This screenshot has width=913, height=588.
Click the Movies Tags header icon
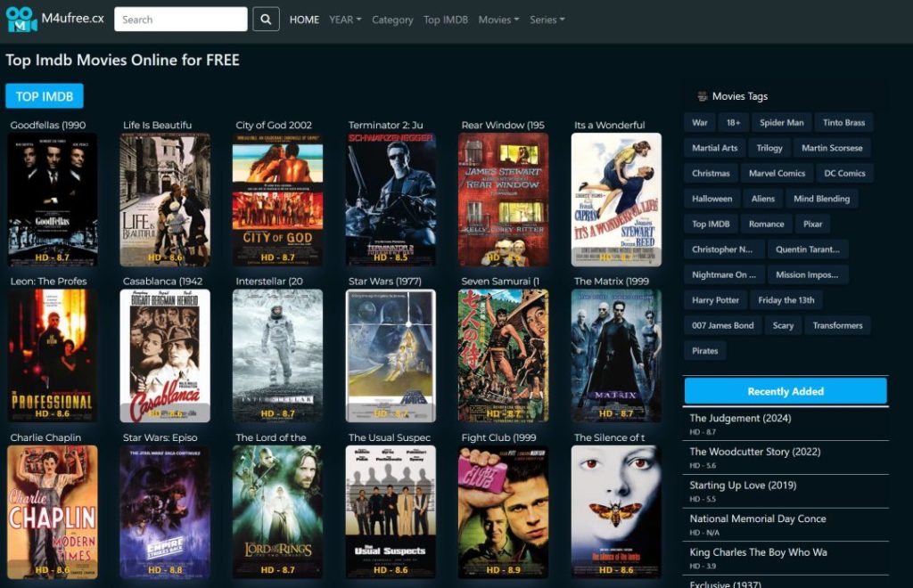[703, 96]
